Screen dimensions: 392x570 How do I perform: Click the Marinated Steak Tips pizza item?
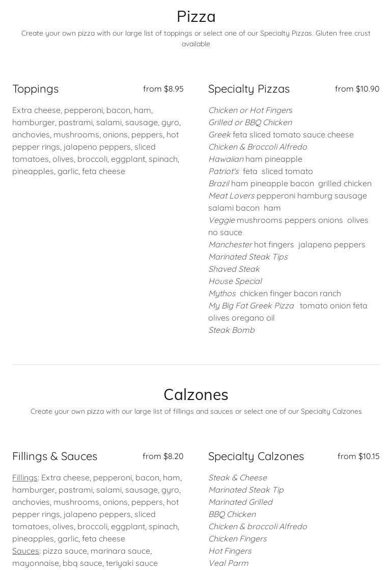[248, 257]
